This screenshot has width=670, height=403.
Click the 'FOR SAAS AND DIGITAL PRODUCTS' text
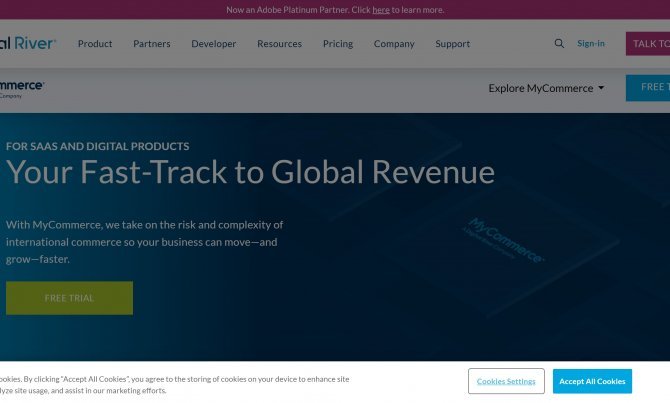click(x=97, y=146)
